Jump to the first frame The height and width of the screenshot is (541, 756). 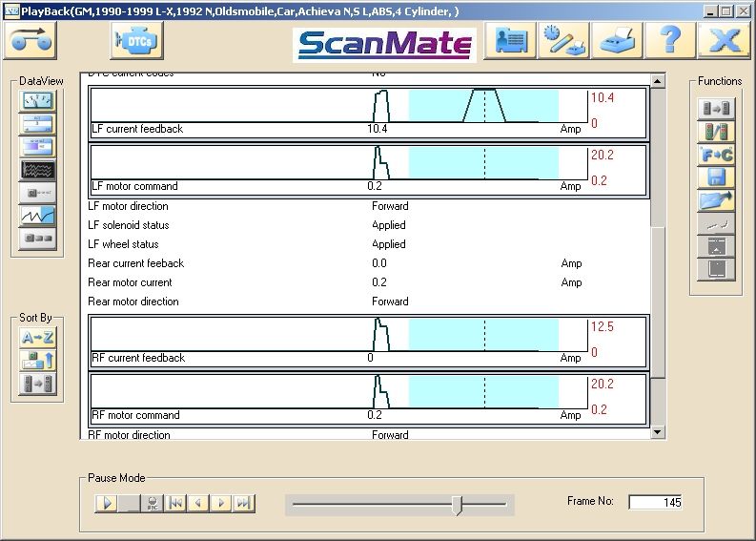tap(175, 504)
